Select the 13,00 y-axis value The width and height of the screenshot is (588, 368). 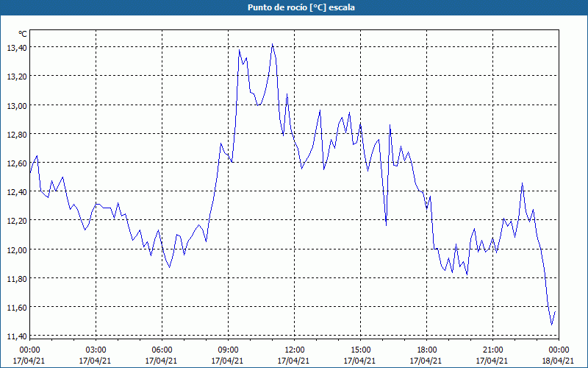[x=16, y=105]
